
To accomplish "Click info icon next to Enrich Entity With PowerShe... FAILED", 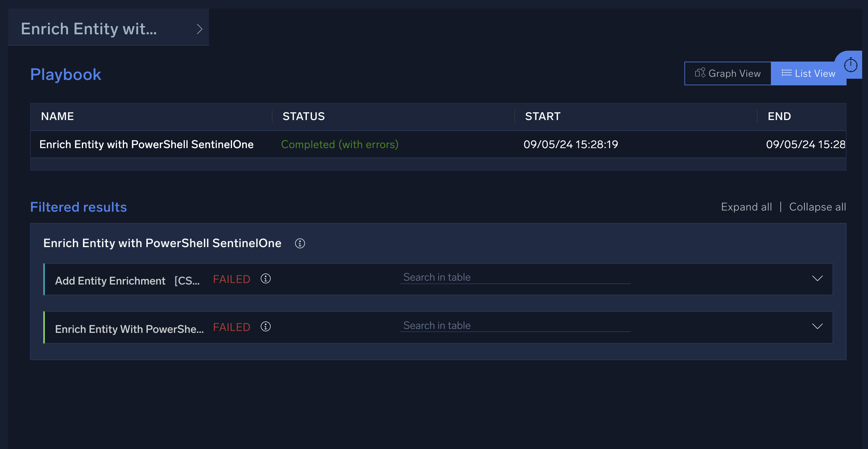I will (266, 327).
